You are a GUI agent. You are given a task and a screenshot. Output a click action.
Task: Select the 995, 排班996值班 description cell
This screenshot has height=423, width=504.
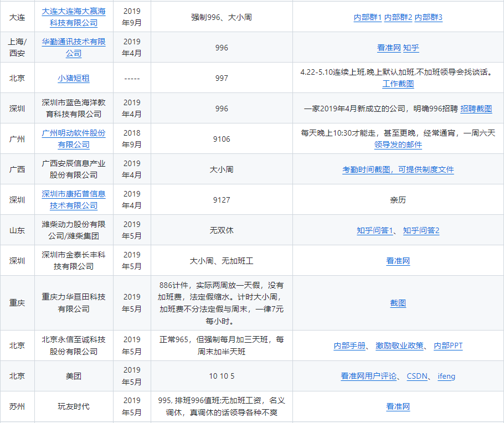(x=222, y=406)
